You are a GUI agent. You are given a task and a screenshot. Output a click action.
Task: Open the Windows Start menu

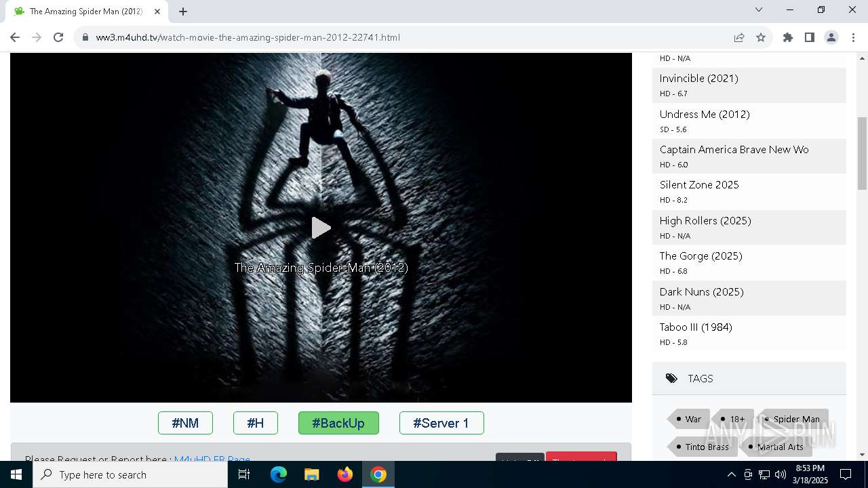tap(16, 474)
